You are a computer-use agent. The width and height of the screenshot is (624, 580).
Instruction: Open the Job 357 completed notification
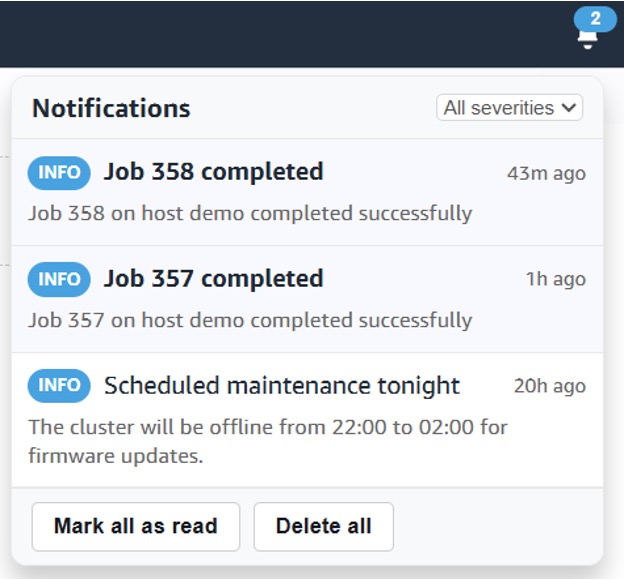pyautogui.click(x=213, y=279)
